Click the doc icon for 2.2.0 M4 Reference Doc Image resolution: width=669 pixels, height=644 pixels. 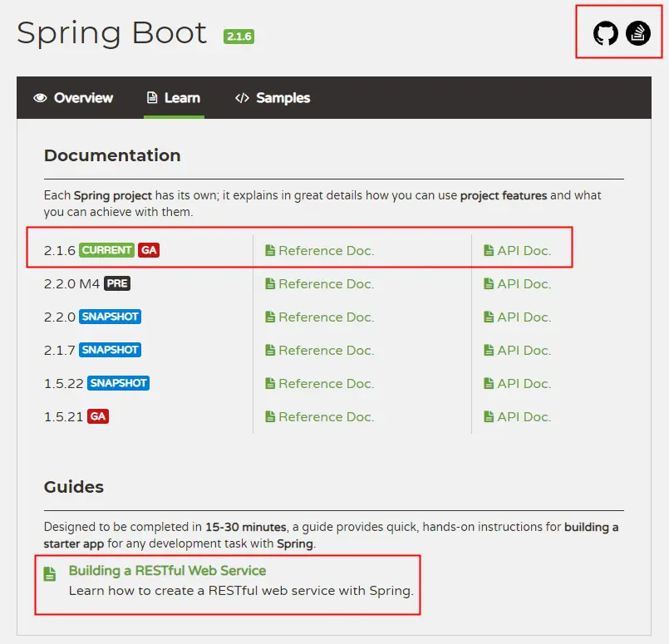click(269, 283)
